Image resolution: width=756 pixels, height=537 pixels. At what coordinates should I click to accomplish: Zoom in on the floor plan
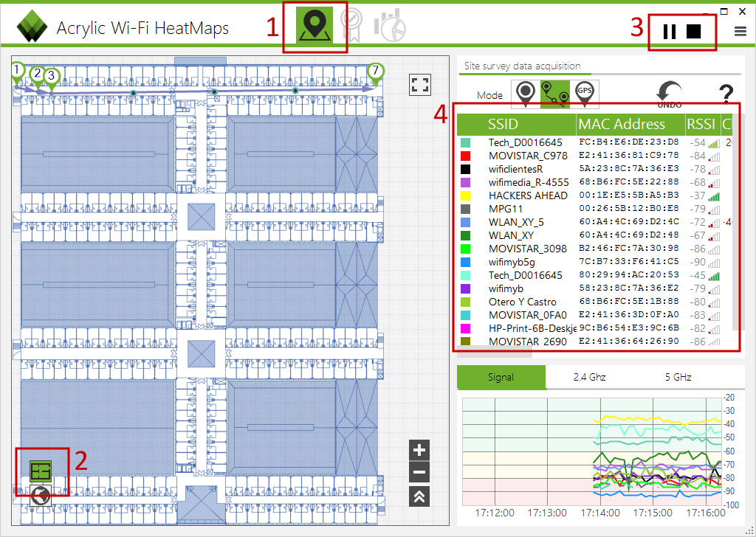[x=419, y=450]
